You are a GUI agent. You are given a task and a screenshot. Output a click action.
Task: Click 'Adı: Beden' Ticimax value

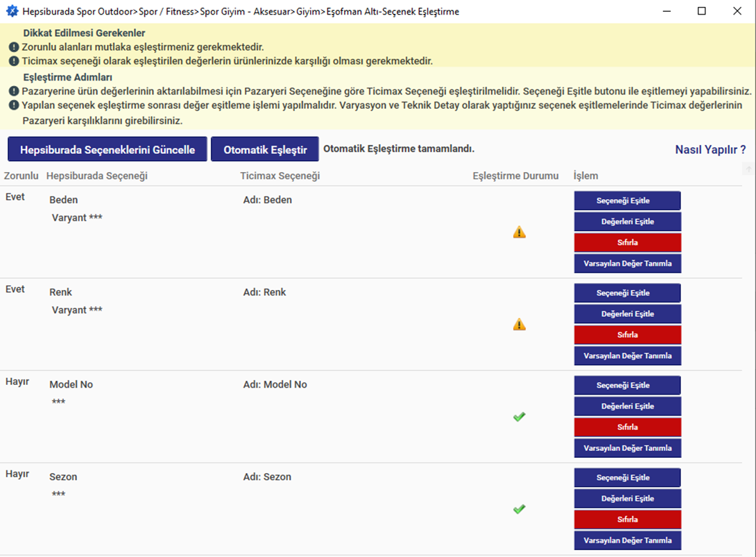click(268, 200)
